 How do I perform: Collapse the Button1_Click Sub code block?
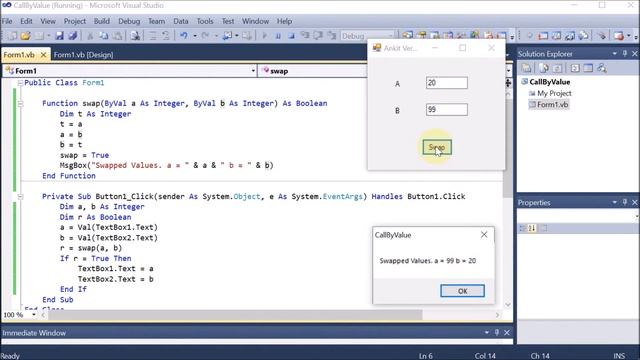click(20, 197)
